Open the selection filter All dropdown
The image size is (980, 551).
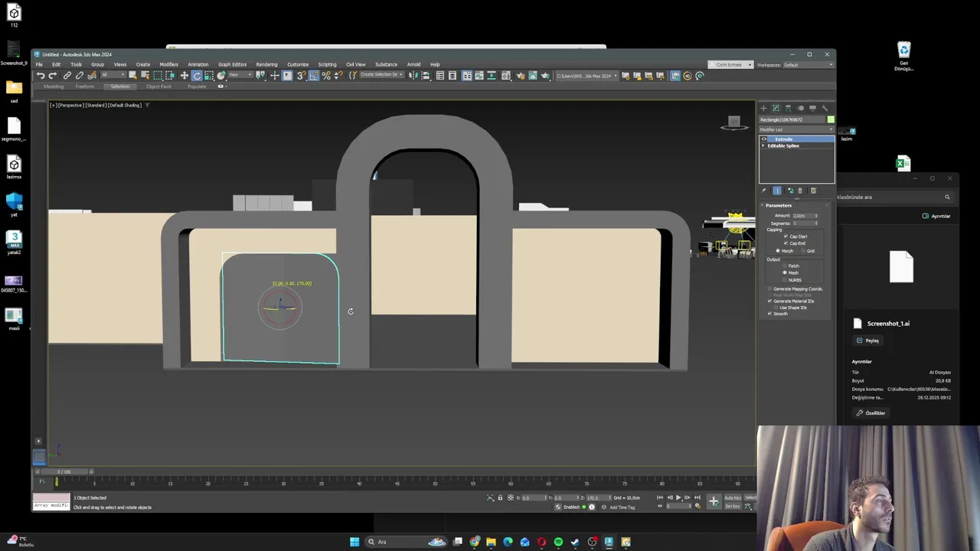tap(113, 75)
